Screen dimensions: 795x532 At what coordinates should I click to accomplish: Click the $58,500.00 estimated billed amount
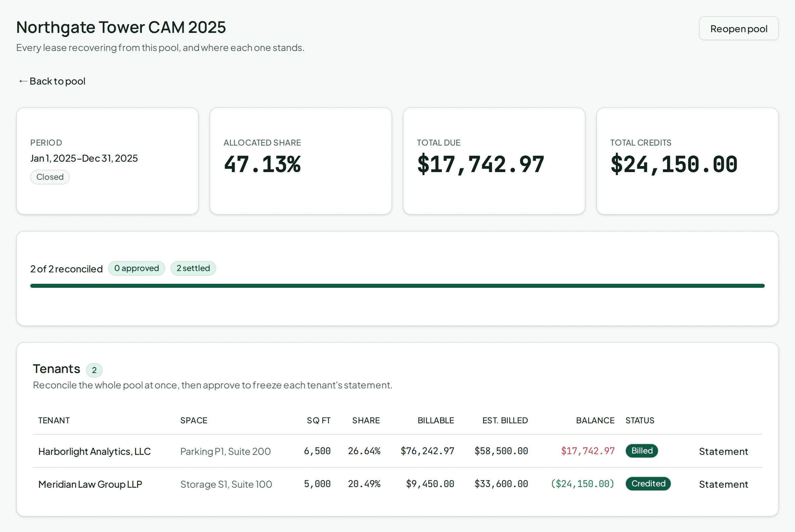pos(501,451)
